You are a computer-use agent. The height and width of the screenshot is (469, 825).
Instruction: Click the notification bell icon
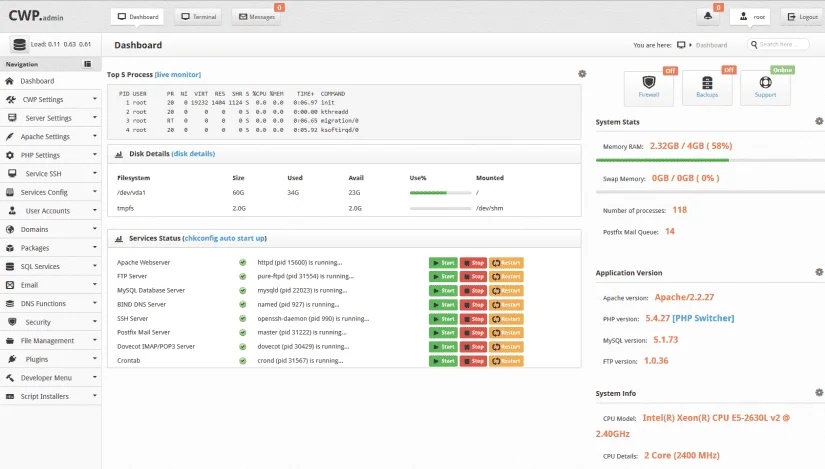coord(708,16)
